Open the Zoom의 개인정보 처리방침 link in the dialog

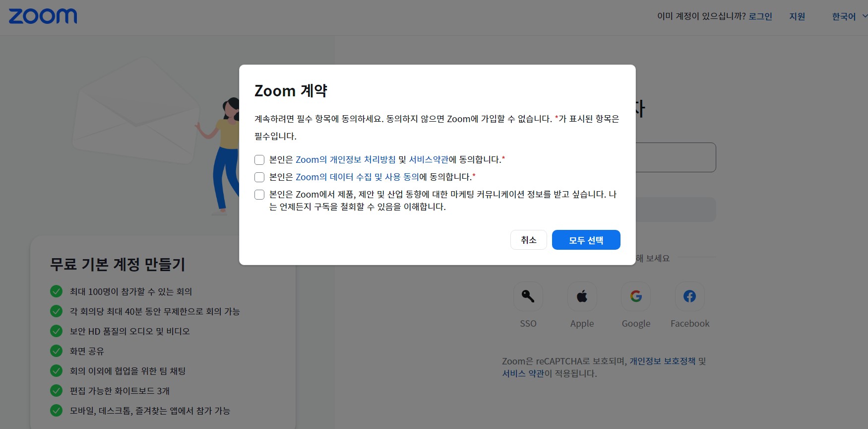(x=346, y=159)
